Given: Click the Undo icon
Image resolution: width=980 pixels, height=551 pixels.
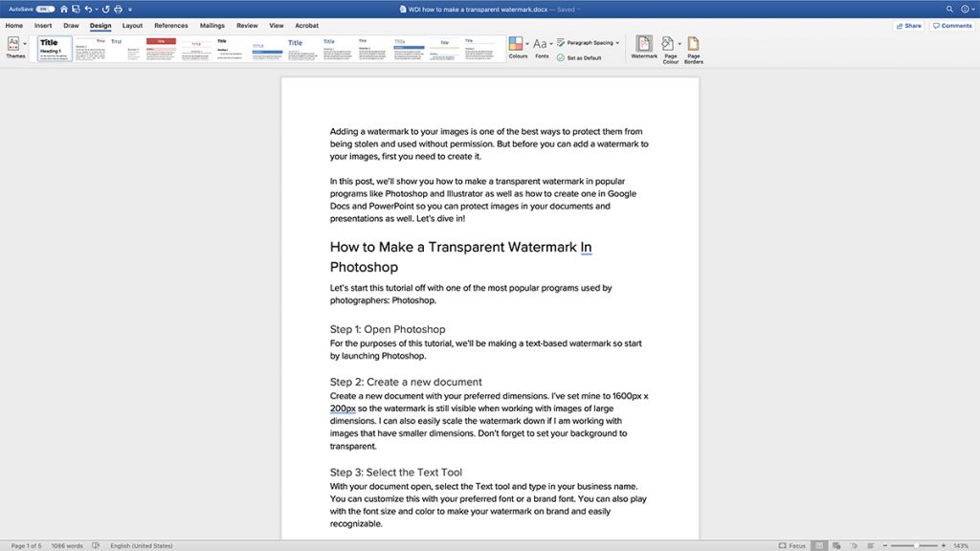Looking at the screenshot, I should (x=89, y=9).
